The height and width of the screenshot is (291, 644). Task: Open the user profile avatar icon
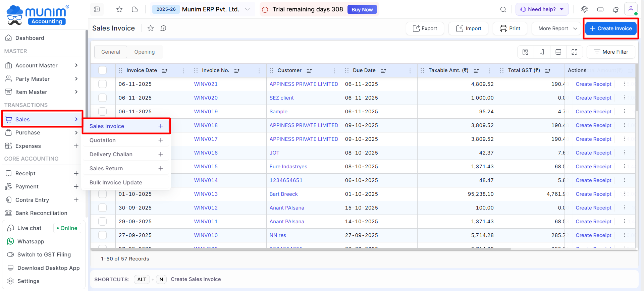(631, 9)
